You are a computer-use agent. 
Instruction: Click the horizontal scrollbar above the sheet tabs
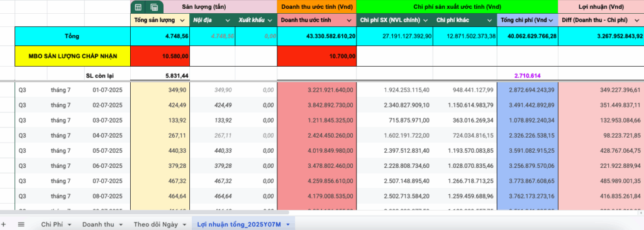pyautogui.click(x=145, y=213)
